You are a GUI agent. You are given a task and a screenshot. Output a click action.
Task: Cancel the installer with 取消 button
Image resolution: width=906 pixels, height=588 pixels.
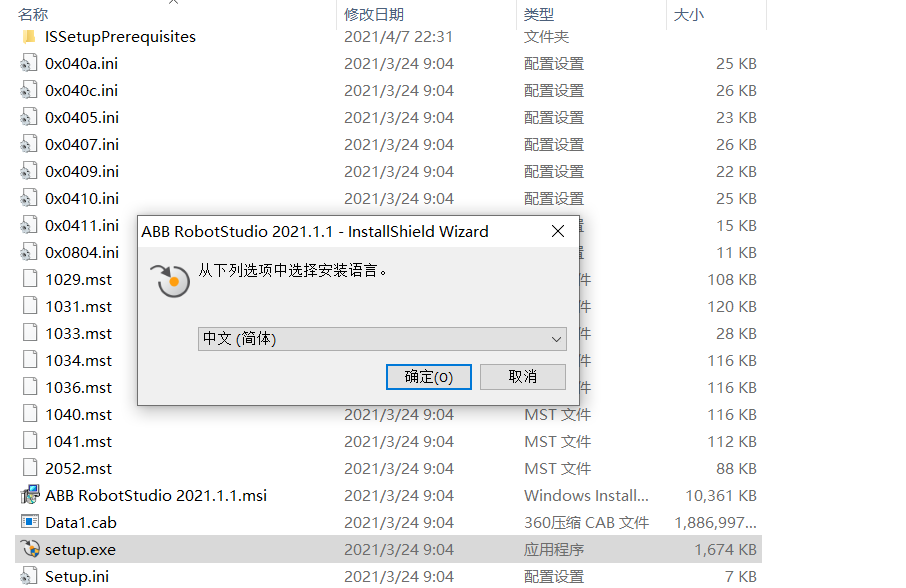pyautogui.click(x=523, y=377)
